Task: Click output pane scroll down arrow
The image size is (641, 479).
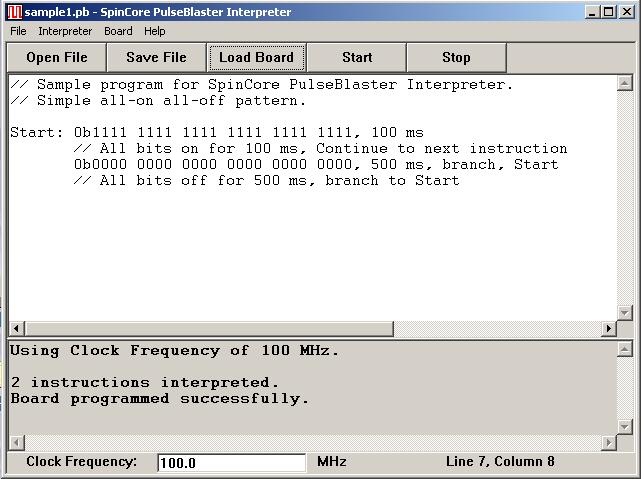Action: 625,427
